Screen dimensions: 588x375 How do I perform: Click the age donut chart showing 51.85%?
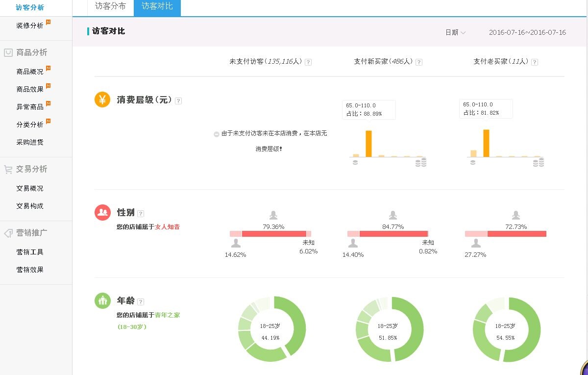[x=390, y=330]
